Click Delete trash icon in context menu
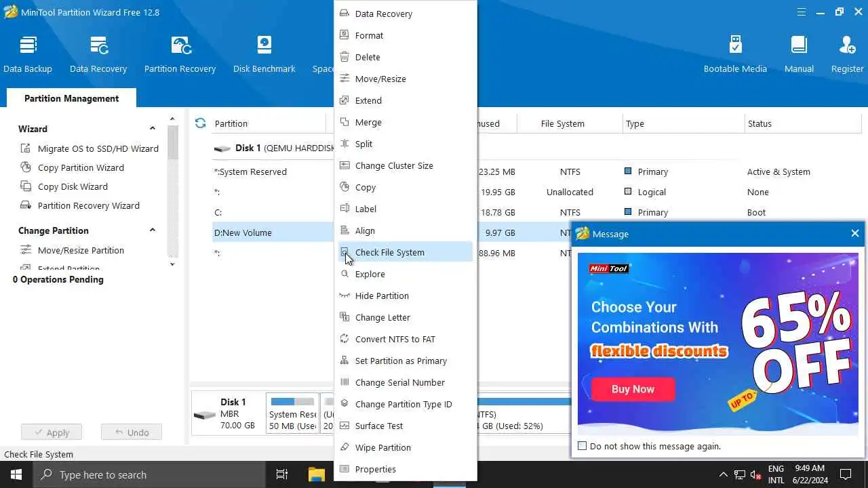This screenshot has height=488, width=868. (344, 57)
